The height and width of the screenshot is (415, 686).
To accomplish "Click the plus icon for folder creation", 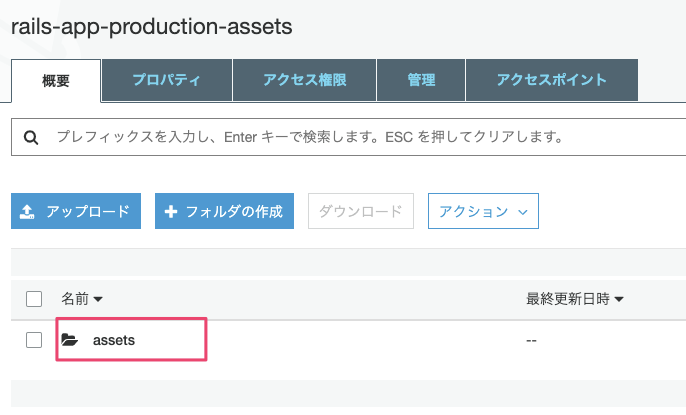I will (x=171, y=211).
